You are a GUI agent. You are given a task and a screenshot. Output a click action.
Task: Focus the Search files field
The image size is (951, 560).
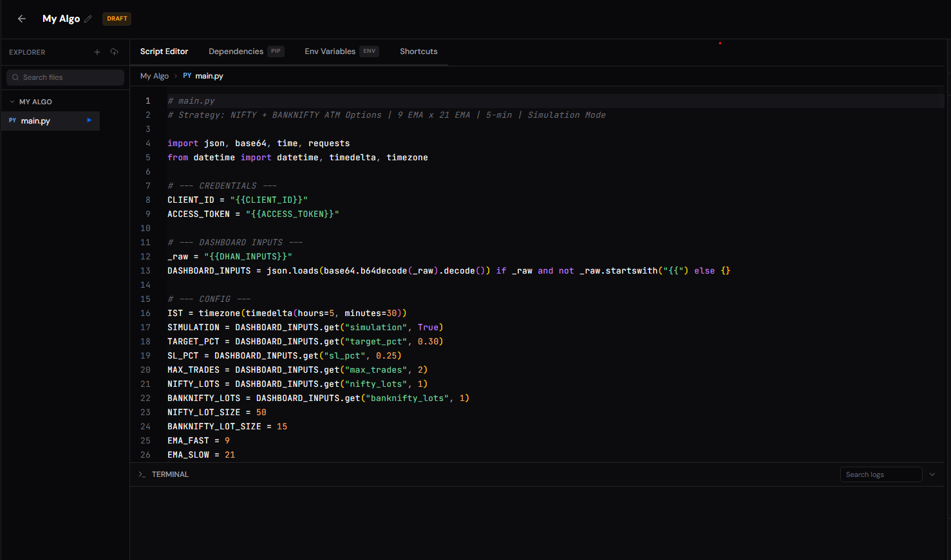pos(65,77)
